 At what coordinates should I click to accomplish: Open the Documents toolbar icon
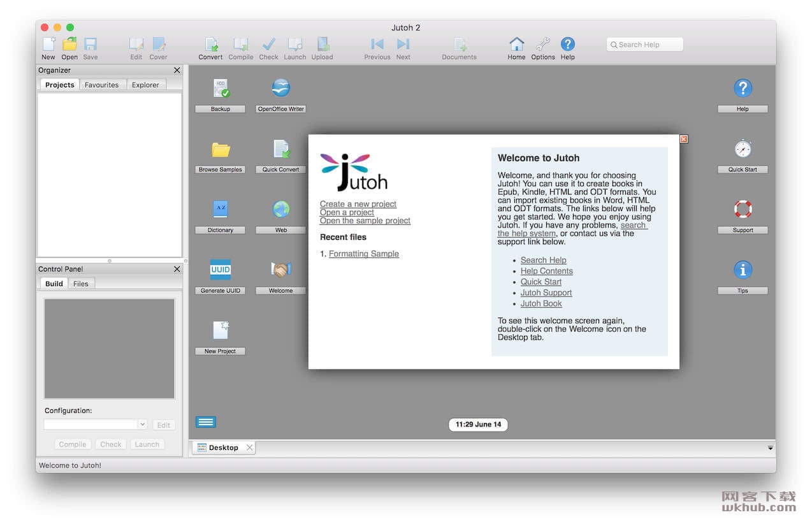460,44
